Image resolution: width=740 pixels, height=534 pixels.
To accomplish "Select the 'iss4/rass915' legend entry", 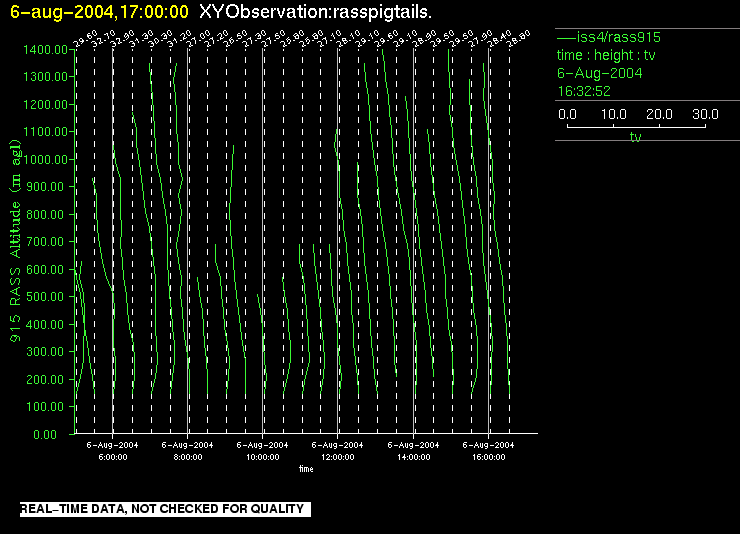I will click(x=616, y=37).
